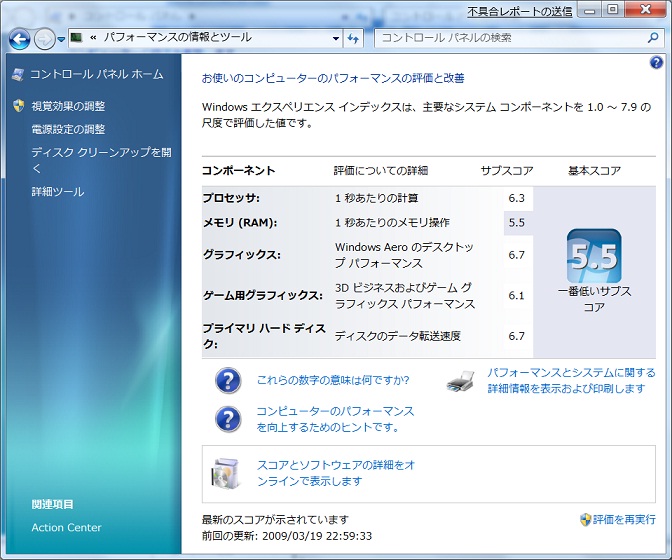Click 評価を再実行 to rerun the assessment

(x=625, y=520)
